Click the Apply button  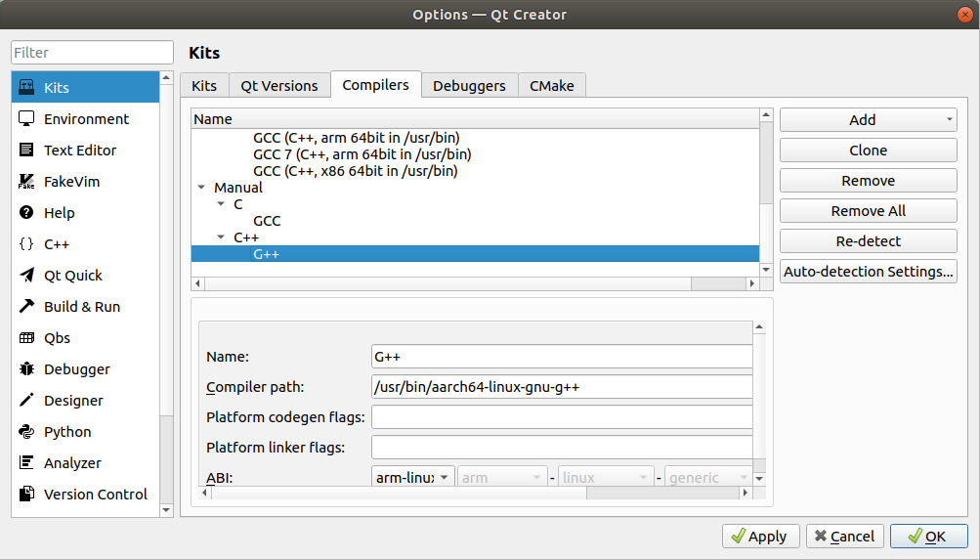pos(760,537)
